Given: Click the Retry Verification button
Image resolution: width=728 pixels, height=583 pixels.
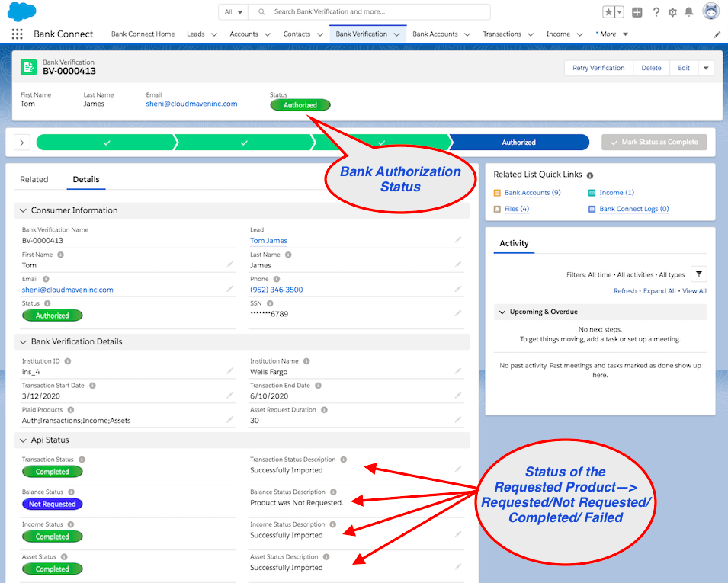Looking at the screenshot, I should point(598,67).
